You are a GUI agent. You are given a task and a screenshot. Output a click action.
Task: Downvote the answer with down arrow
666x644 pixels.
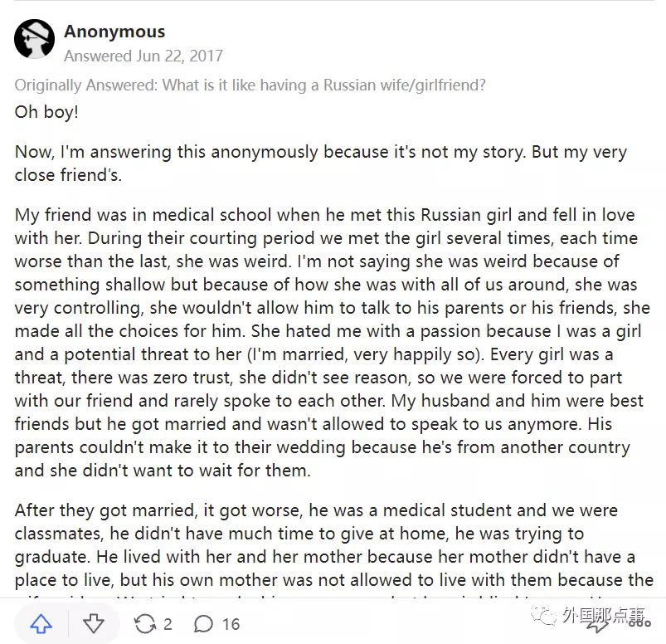click(x=94, y=623)
